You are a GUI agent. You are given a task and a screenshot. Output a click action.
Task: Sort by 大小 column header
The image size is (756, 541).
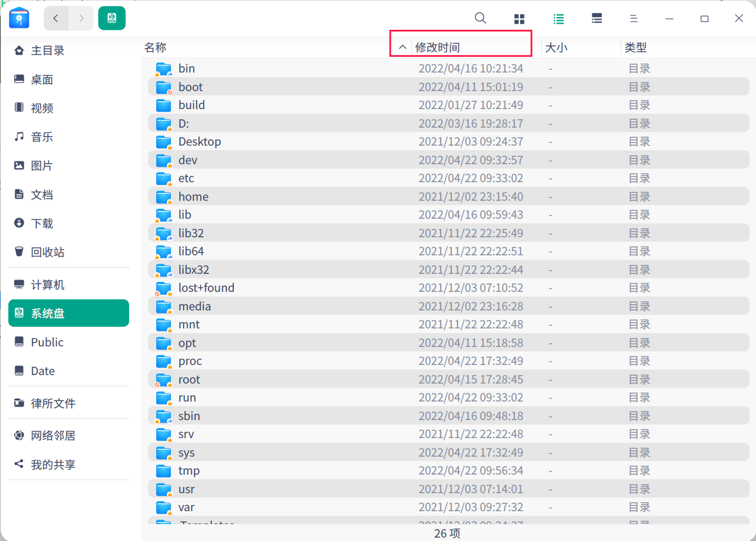click(x=556, y=47)
